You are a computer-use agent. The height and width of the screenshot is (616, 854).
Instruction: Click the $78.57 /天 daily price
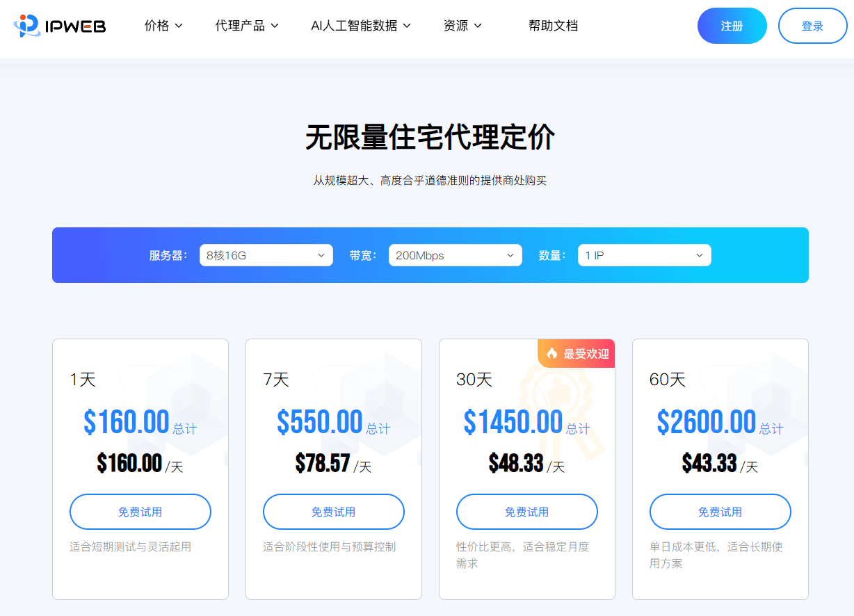tap(334, 463)
